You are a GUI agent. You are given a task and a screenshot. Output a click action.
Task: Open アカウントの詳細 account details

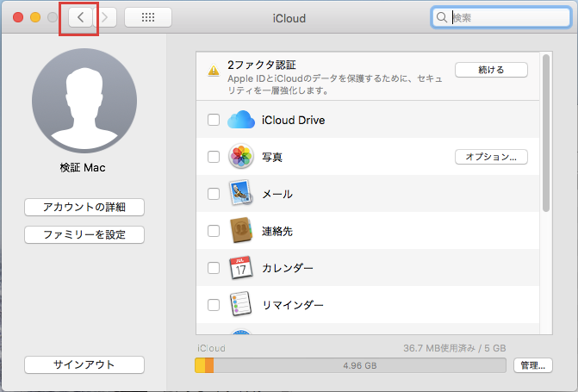84,208
